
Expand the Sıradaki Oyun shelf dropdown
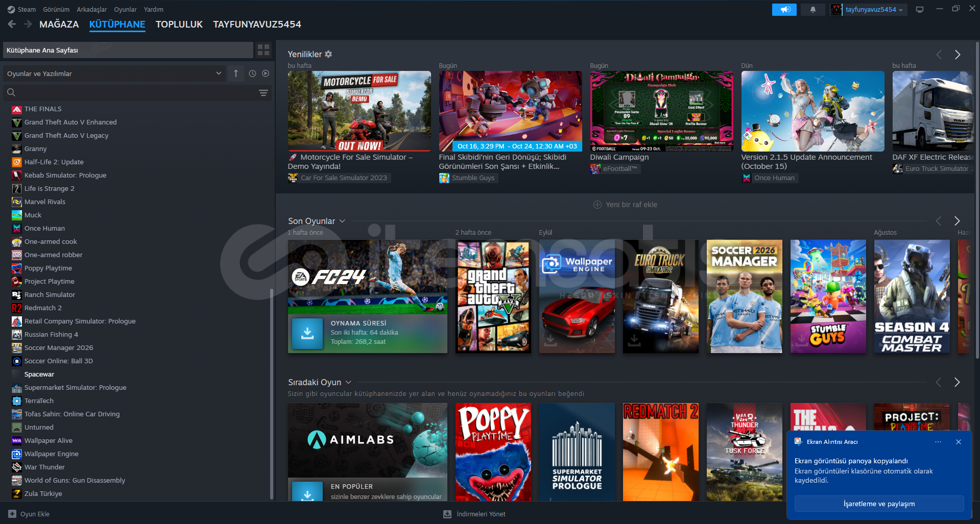point(348,382)
